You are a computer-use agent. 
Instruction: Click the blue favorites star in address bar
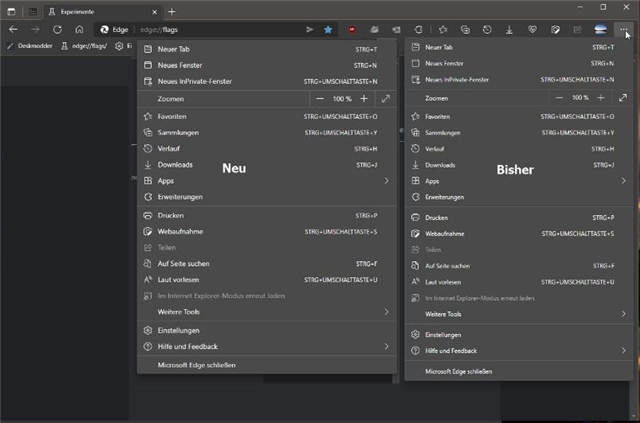(x=328, y=30)
